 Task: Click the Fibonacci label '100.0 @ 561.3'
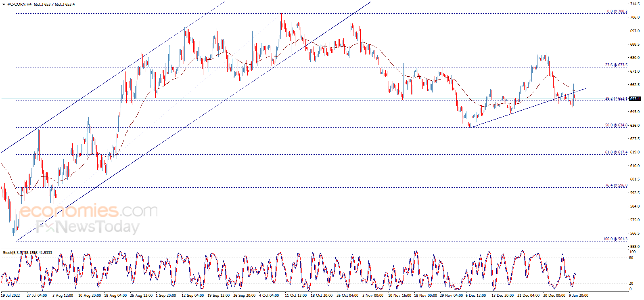pos(615,239)
